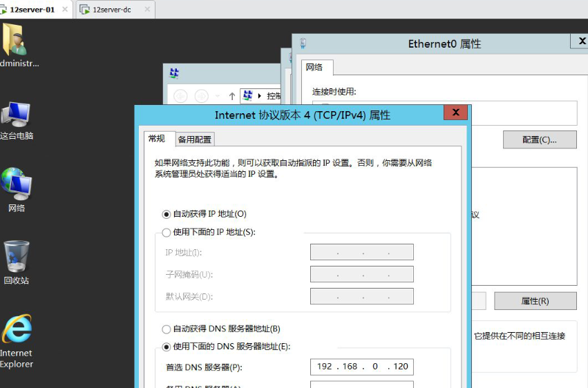Screen dimensions: 588x388
Task: Choose 自动获得 DNS 服务器地址 option
Action: [166, 329]
